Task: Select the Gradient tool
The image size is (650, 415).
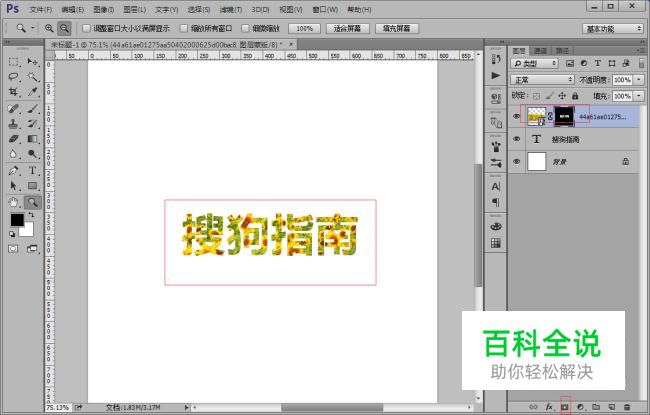Action: pyautogui.click(x=32, y=139)
